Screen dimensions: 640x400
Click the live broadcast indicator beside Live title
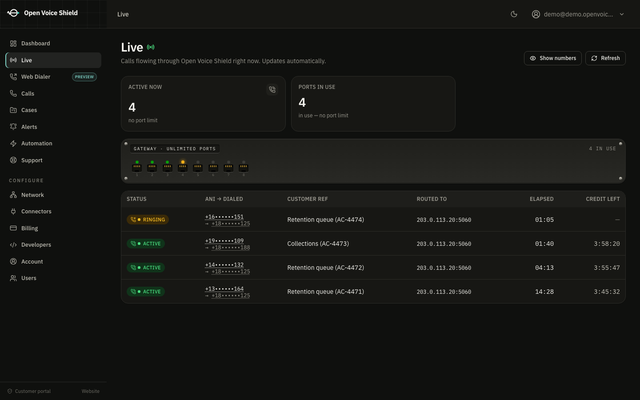[x=151, y=47]
